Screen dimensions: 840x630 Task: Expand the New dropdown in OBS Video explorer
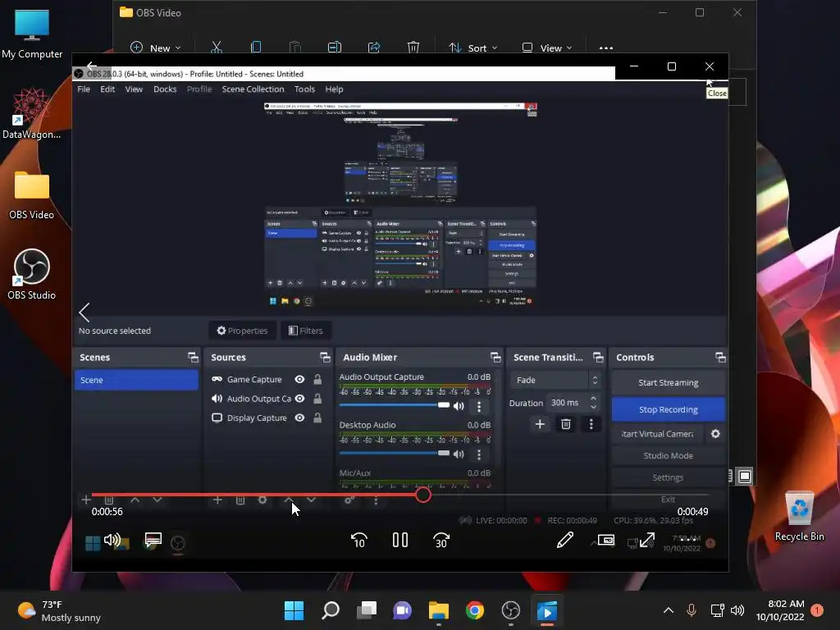pyautogui.click(x=156, y=48)
